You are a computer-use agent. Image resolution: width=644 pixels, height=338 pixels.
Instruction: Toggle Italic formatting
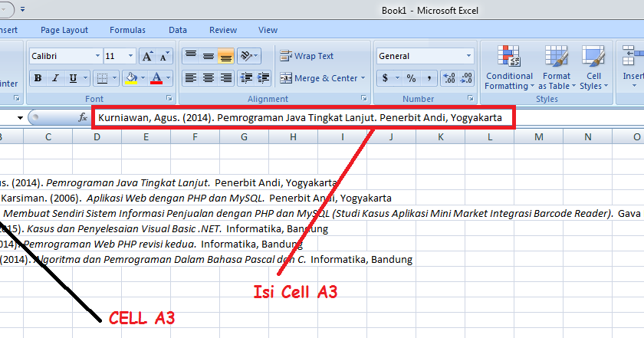[x=55, y=78]
